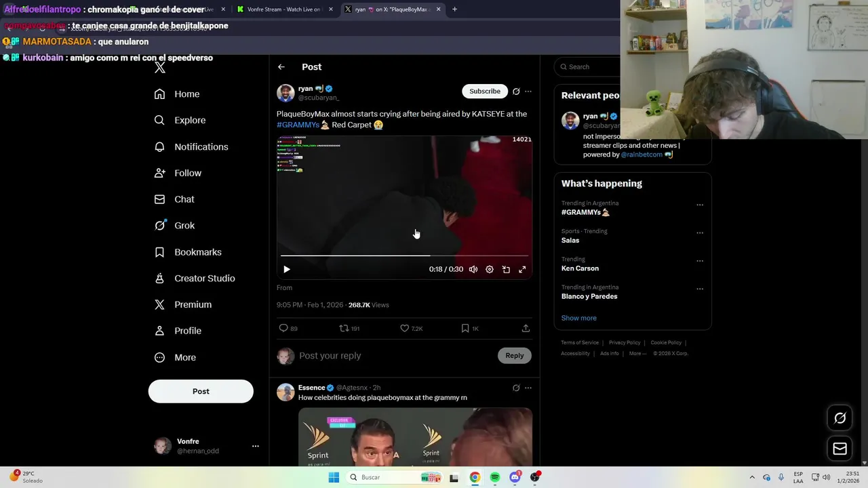Click the Grok icon next to Subscribe
The height and width of the screenshot is (488, 868).
click(516, 91)
